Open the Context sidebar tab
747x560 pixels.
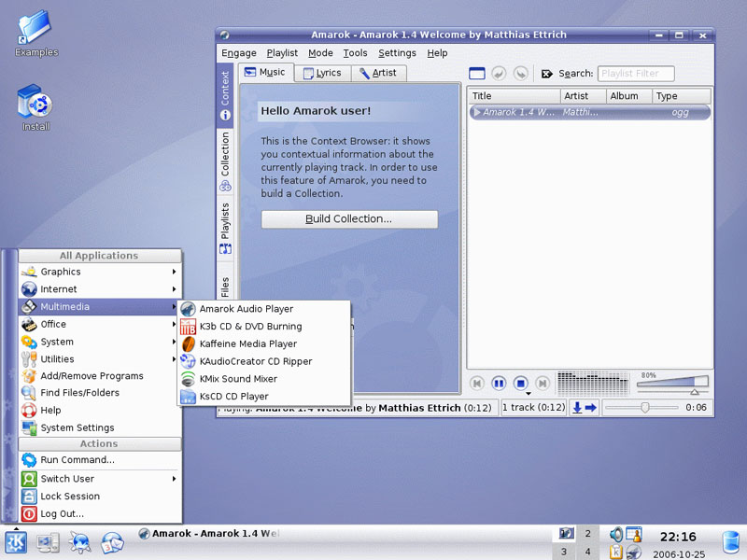(225, 95)
